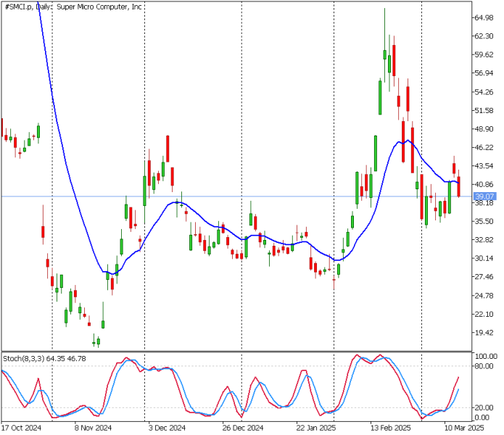Click the chart title '#SMCI.p, Daily: Super Micro Computer, Inc'
Screen dimensions: 504x435
click(x=74, y=7)
